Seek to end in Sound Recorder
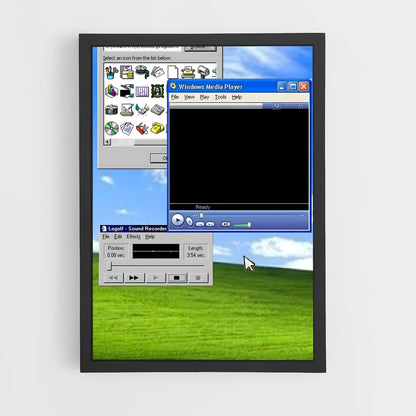This screenshot has width=416, height=416. [134, 278]
